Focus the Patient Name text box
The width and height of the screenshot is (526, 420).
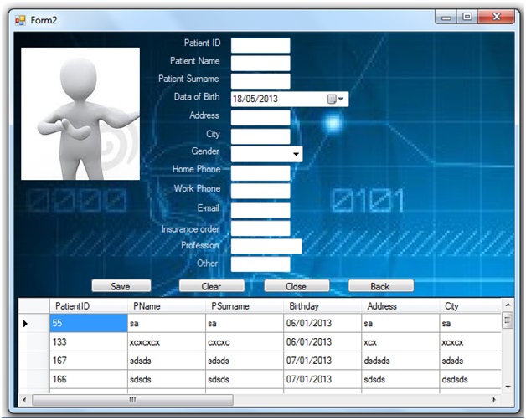[x=260, y=63]
